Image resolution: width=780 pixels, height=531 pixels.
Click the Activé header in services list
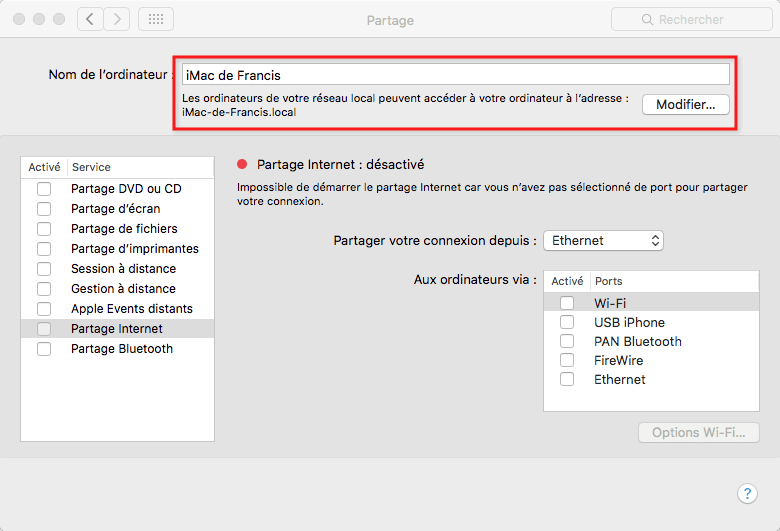coord(44,167)
